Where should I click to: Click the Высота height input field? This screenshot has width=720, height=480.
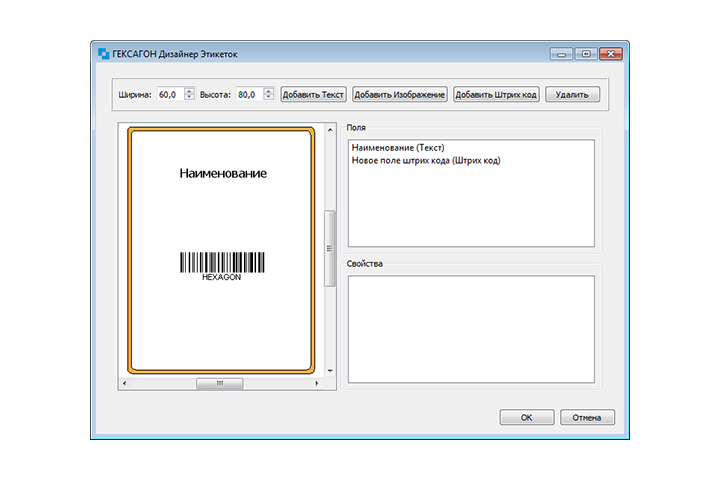[247, 95]
